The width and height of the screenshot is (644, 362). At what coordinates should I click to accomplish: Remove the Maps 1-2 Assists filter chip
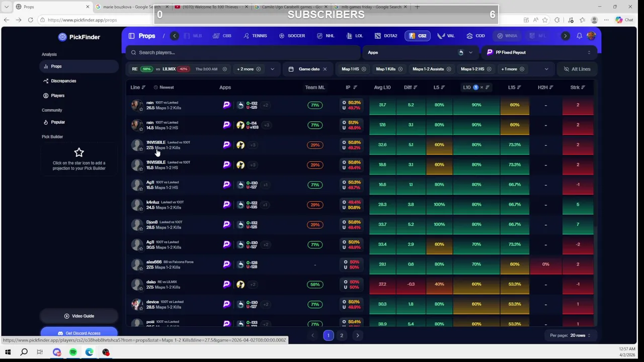click(448, 69)
